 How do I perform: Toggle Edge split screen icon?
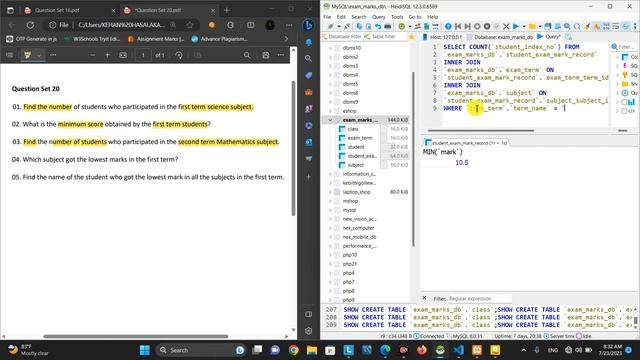[250, 25]
